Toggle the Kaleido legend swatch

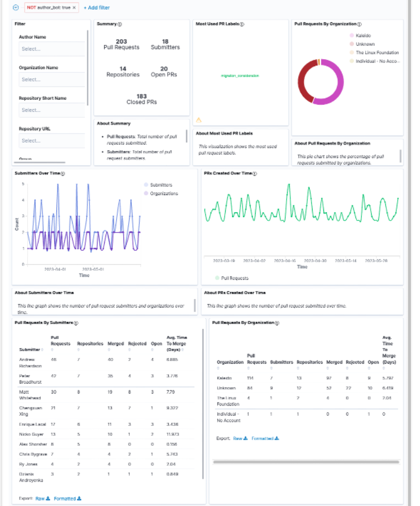[352, 35]
